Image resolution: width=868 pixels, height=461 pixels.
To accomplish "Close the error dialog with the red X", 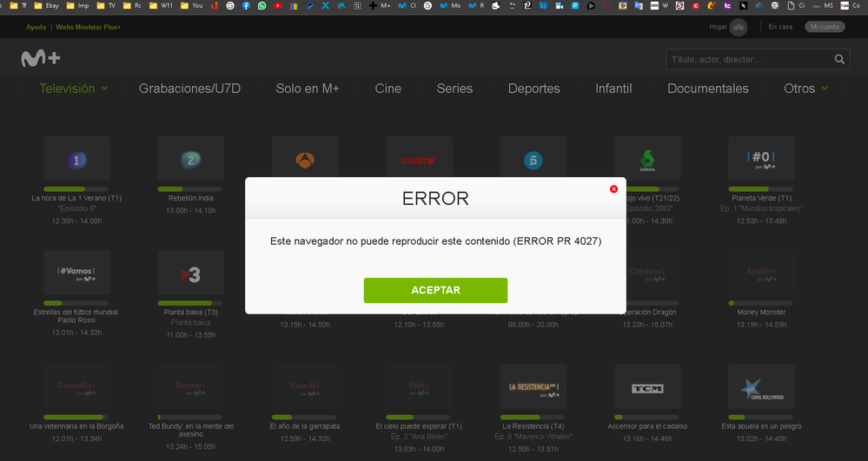I will (x=613, y=189).
